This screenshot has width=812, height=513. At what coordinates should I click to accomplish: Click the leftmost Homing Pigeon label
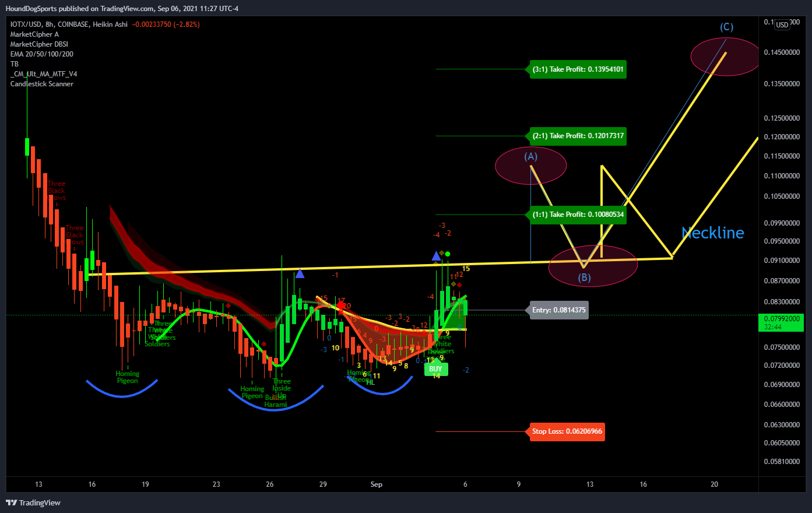click(127, 377)
